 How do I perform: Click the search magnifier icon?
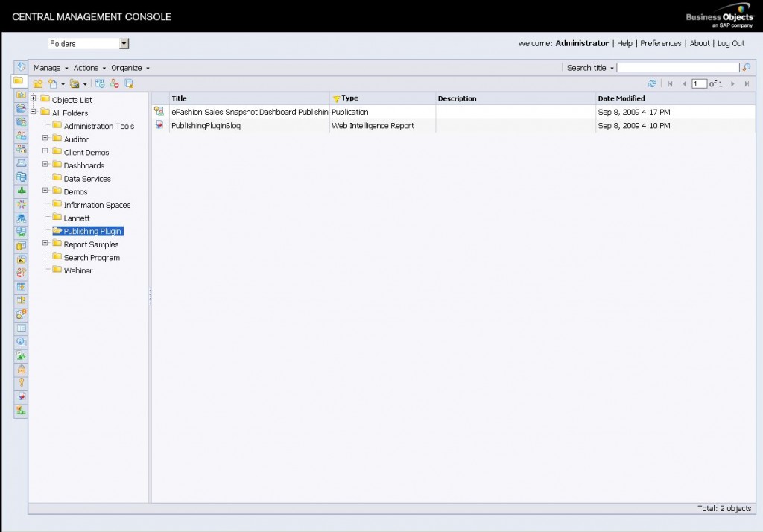click(x=747, y=68)
